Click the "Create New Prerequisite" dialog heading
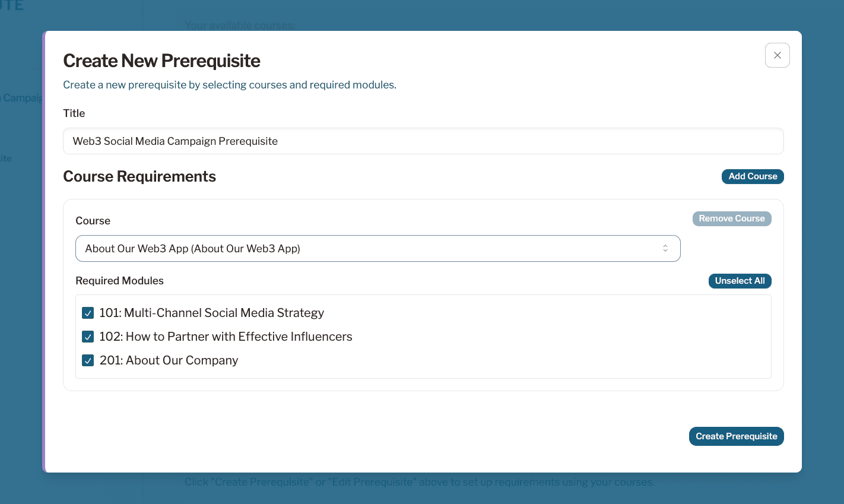The width and height of the screenshot is (844, 504). pos(161,61)
